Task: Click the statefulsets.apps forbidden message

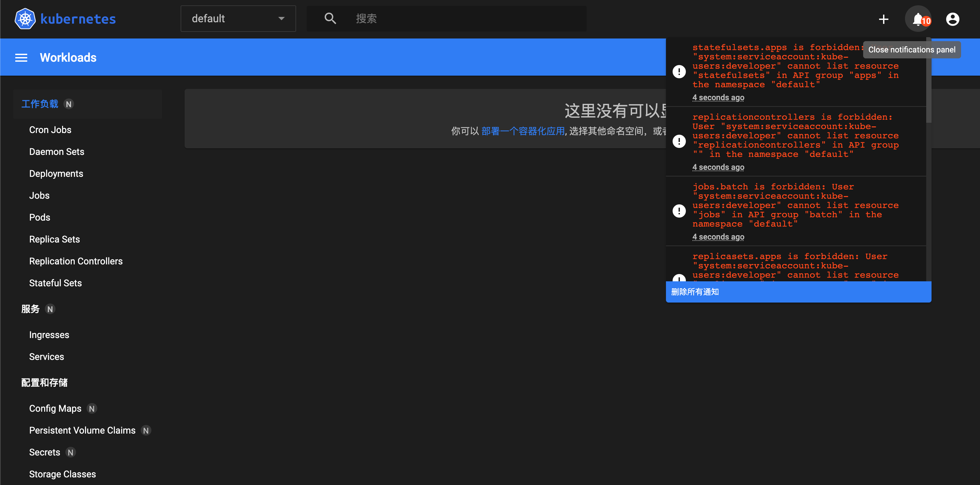Action: (x=795, y=66)
